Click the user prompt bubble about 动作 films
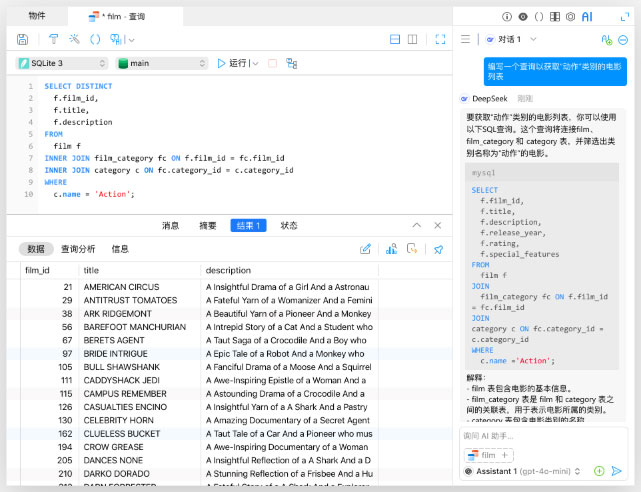This screenshot has height=492, width=641. tap(555, 72)
